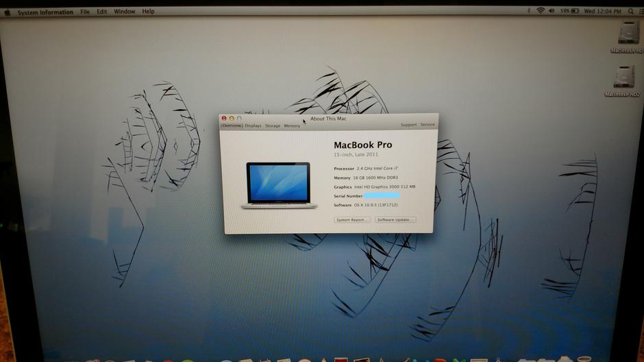Click the 'Intel HD Graphics 3000 512 MB' value
This screenshot has height=362, width=644.
(384, 186)
